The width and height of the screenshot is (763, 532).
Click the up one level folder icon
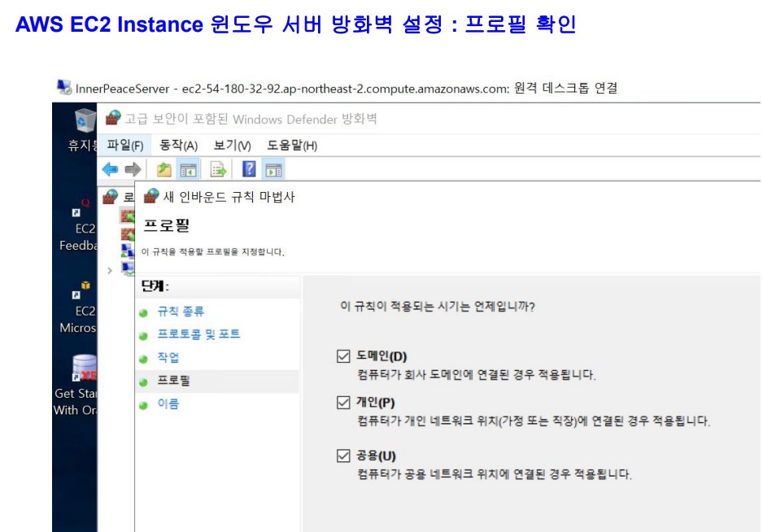click(x=164, y=169)
